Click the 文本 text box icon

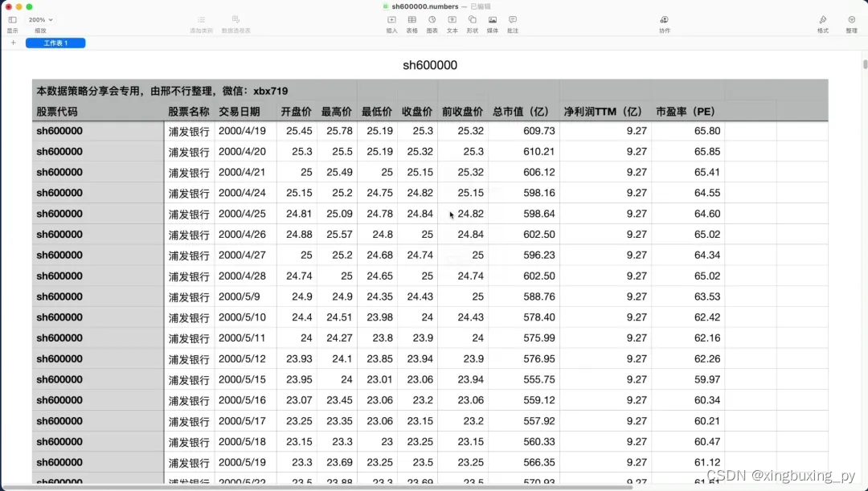[x=452, y=20]
